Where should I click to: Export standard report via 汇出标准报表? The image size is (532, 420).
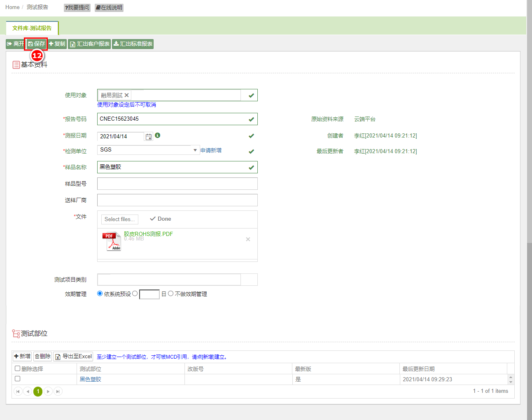coord(133,44)
